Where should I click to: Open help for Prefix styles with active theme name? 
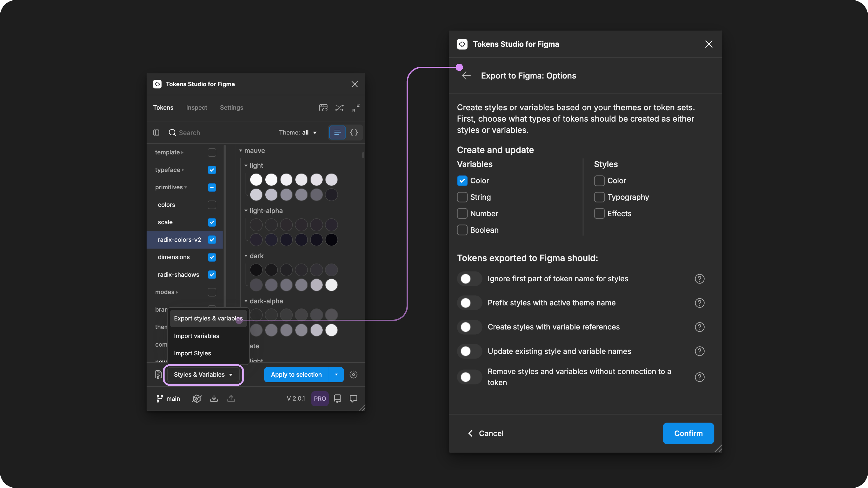click(700, 303)
